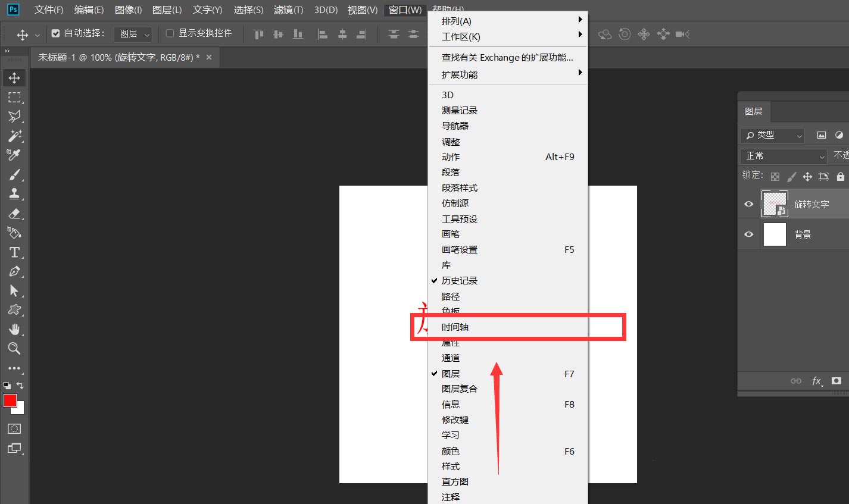Enable 显示变换控件 checkbox
Screen dimensions: 849x504
[x=170, y=33]
